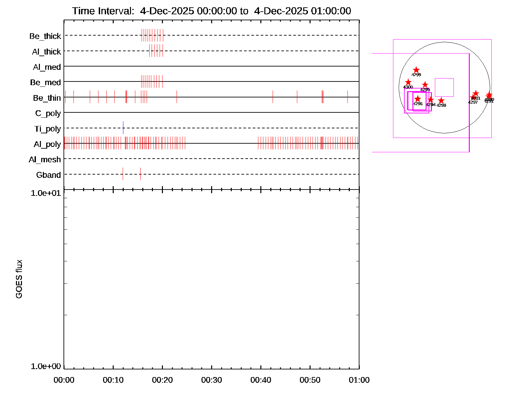Click the C_poly filter label
This screenshot has height=399, width=532.
[48, 113]
